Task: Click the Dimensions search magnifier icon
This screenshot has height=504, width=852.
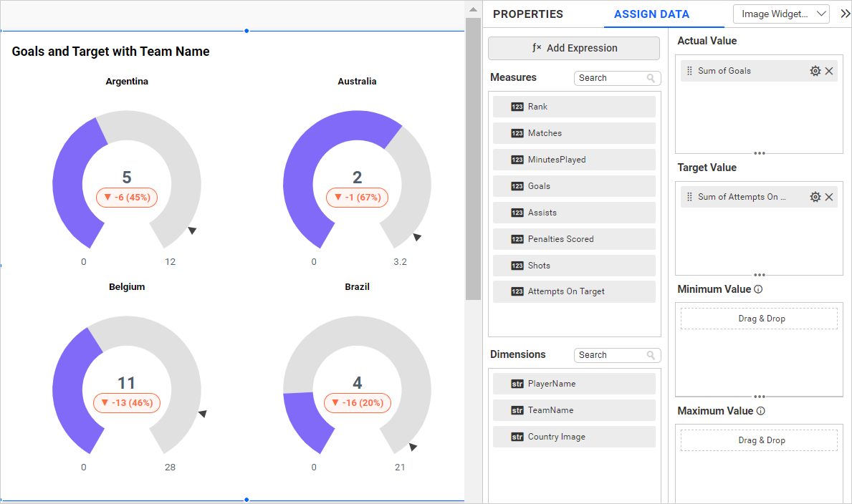Action: click(x=651, y=355)
